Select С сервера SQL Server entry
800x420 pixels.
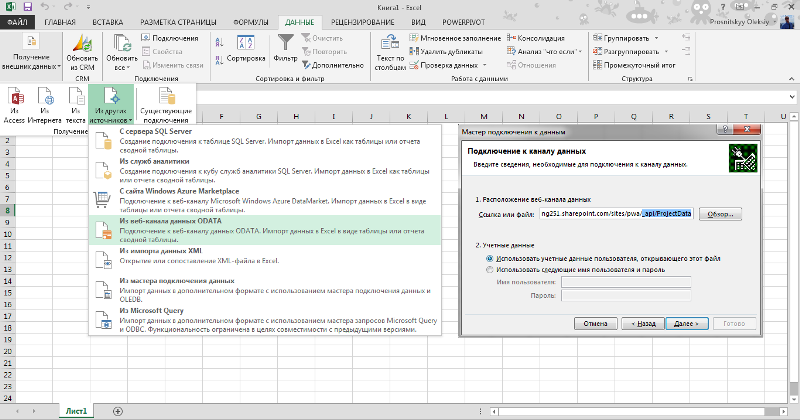(265, 140)
